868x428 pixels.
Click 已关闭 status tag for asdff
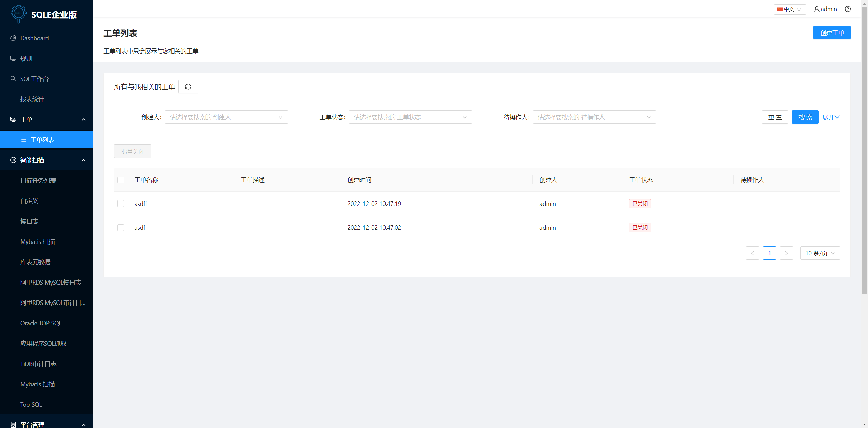tap(640, 203)
